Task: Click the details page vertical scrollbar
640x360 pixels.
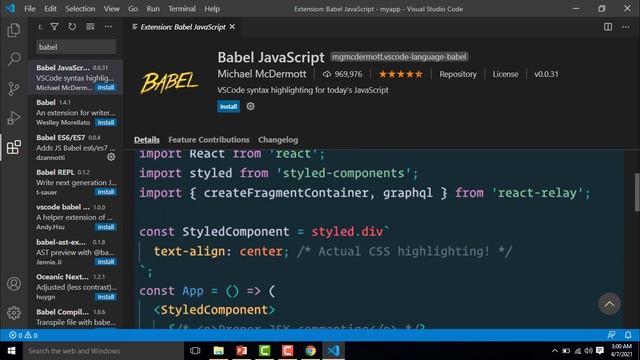Action: coord(636,192)
